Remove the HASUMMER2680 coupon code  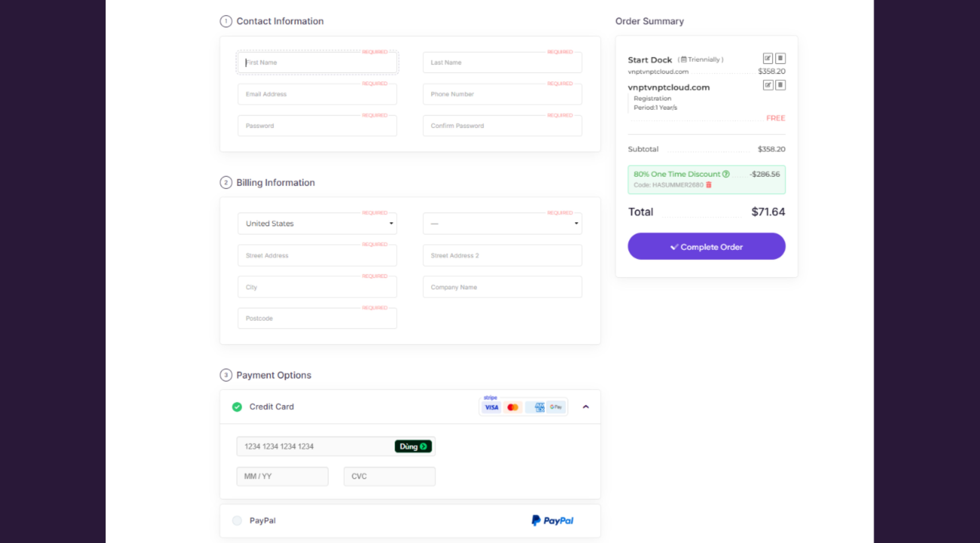[x=708, y=185]
